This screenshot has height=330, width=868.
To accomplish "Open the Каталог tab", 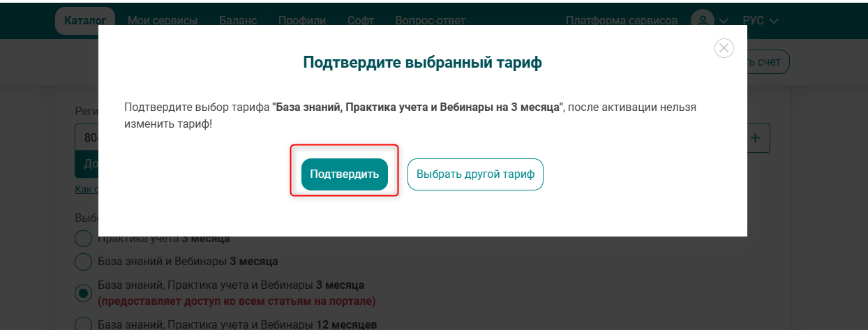I will coord(84,21).
